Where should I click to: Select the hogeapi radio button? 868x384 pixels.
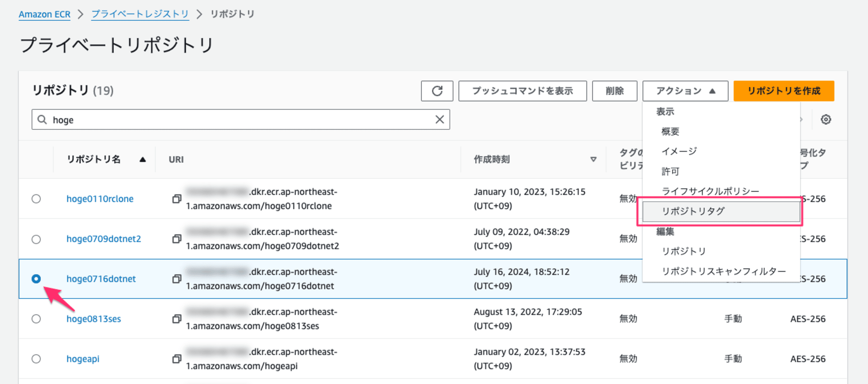point(36,359)
